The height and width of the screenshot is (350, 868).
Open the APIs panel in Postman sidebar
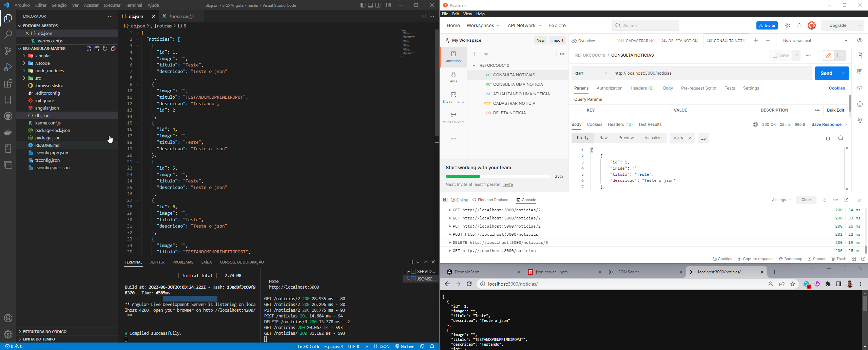coord(453,77)
